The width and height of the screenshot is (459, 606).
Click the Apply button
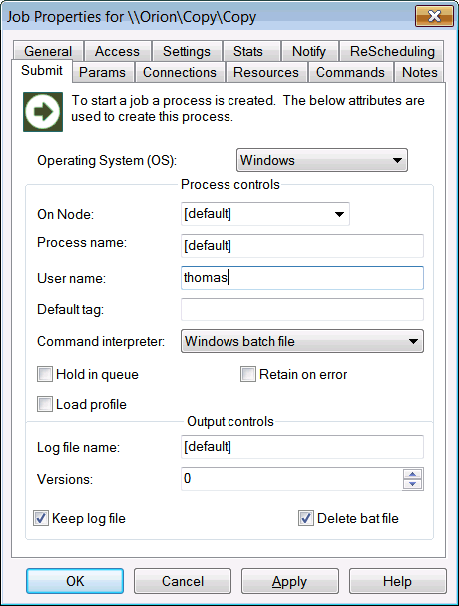pos(289,581)
